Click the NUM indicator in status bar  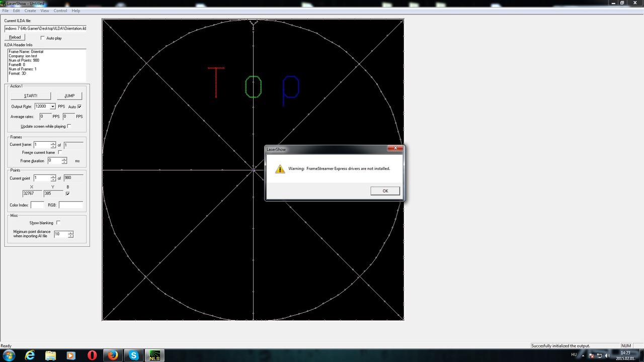pyautogui.click(x=626, y=346)
